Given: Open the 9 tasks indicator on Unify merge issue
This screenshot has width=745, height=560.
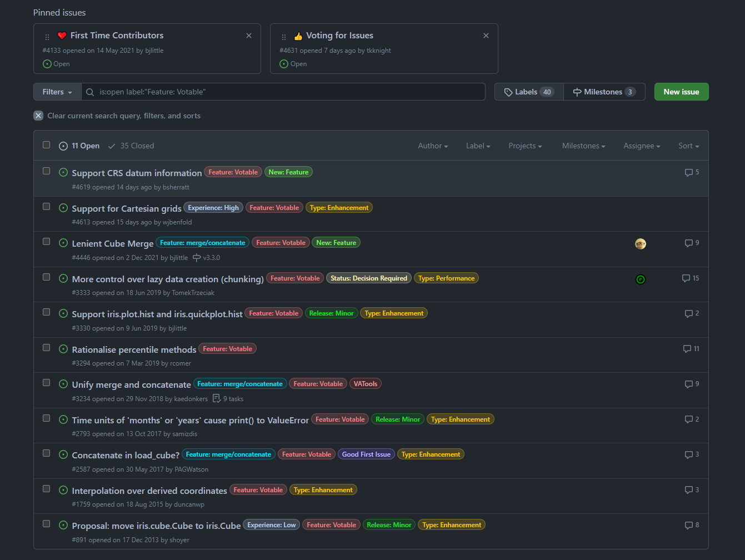Looking at the screenshot, I should (x=228, y=399).
